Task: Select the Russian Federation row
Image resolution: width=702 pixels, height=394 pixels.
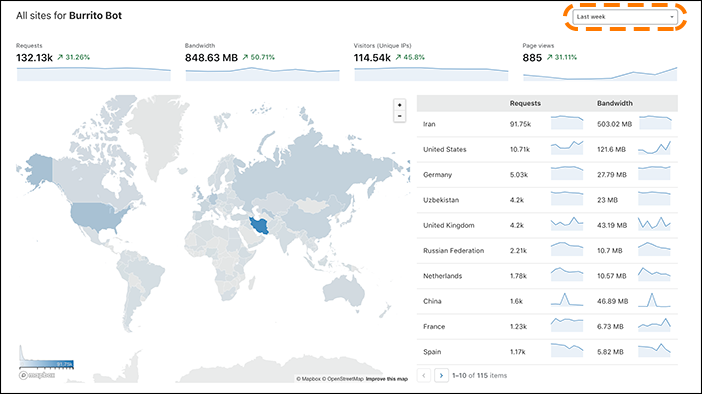Action: [x=547, y=250]
